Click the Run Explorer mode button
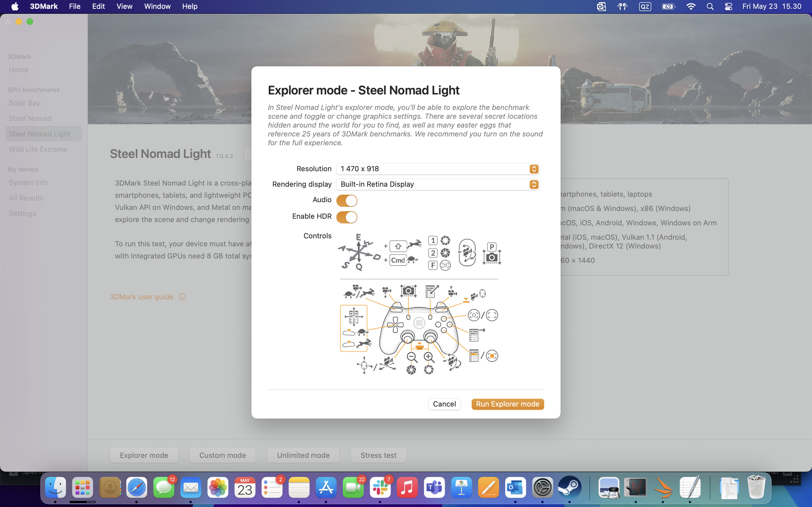 coord(507,404)
